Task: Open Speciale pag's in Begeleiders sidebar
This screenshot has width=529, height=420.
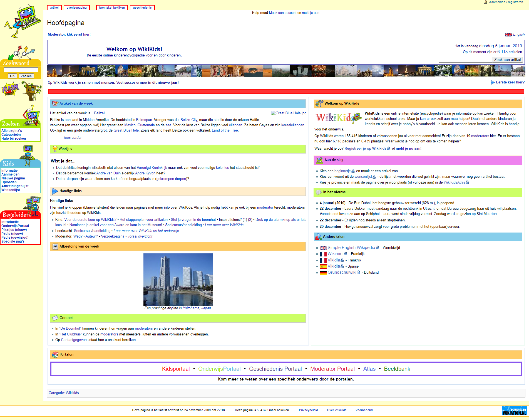Action: click(x=13, y=241)
